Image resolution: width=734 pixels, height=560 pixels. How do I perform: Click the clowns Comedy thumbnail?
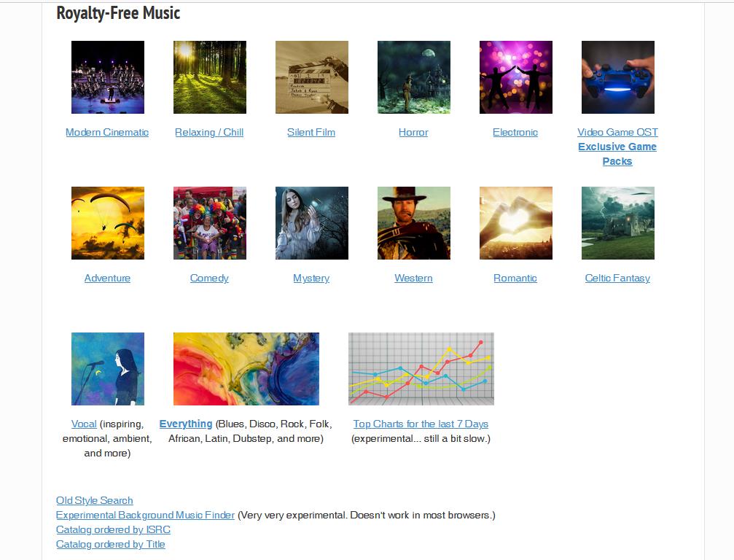210,223
